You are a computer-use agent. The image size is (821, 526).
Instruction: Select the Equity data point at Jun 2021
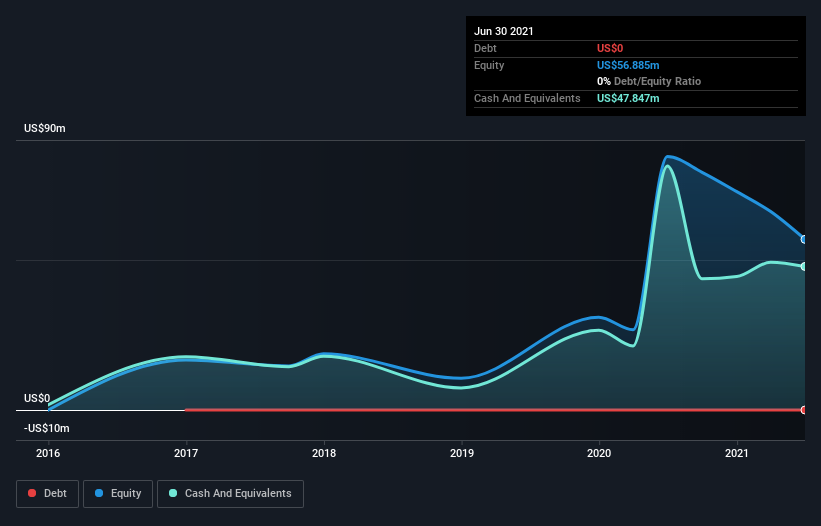click(804, 239)
